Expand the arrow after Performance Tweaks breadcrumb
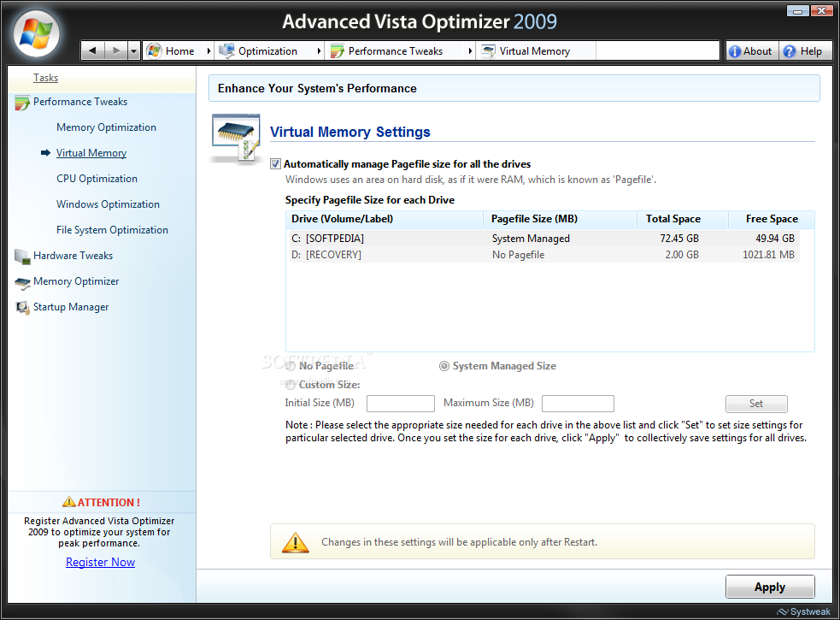The height and width of the screenshot is (620, 840). coord(470,51)
